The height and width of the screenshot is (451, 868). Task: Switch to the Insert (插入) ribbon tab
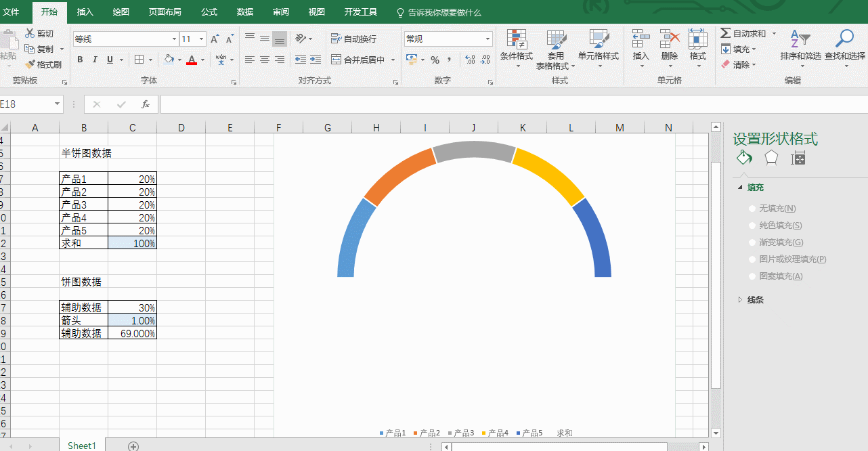coord(85,12)
